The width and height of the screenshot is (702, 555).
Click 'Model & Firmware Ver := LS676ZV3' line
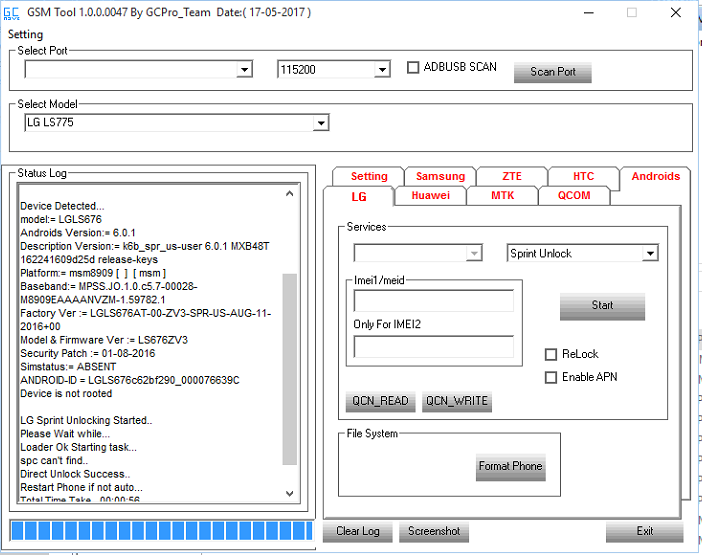[104, 340]
